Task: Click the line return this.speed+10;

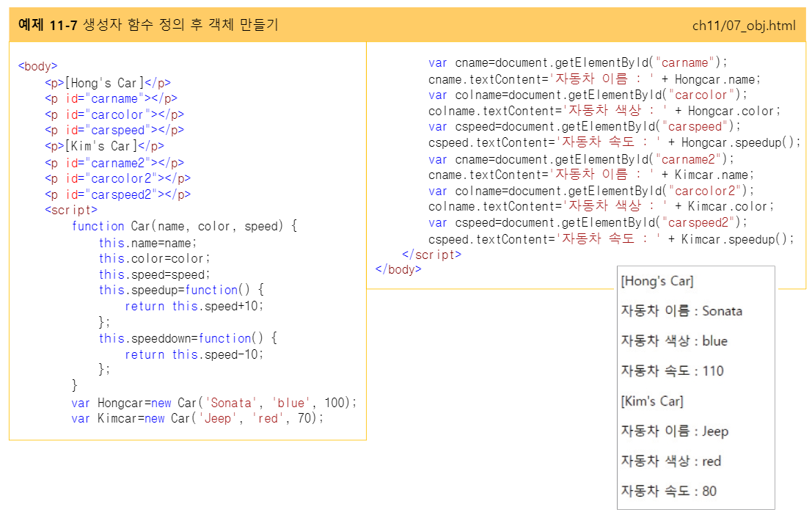Action: pos(194,306)
